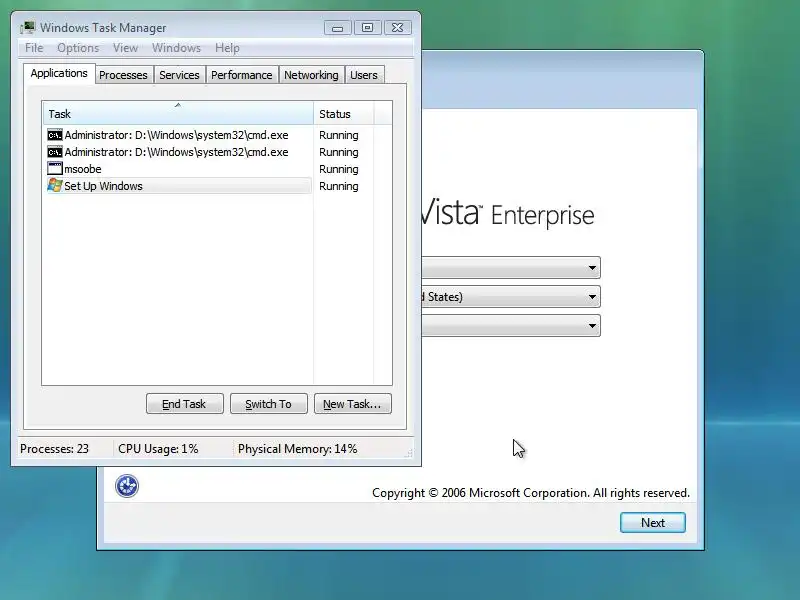800x600 pixels.
Task: Open the File menu
Action: 34,48
